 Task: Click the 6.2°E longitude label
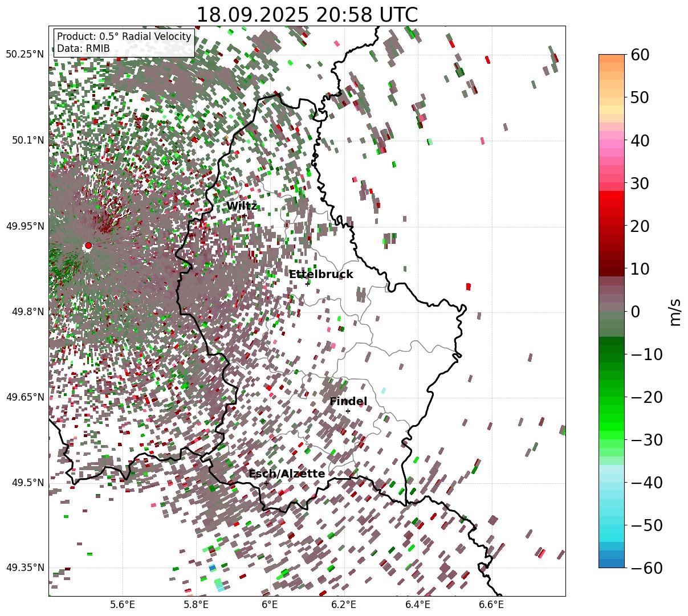(x=344, y=604)
